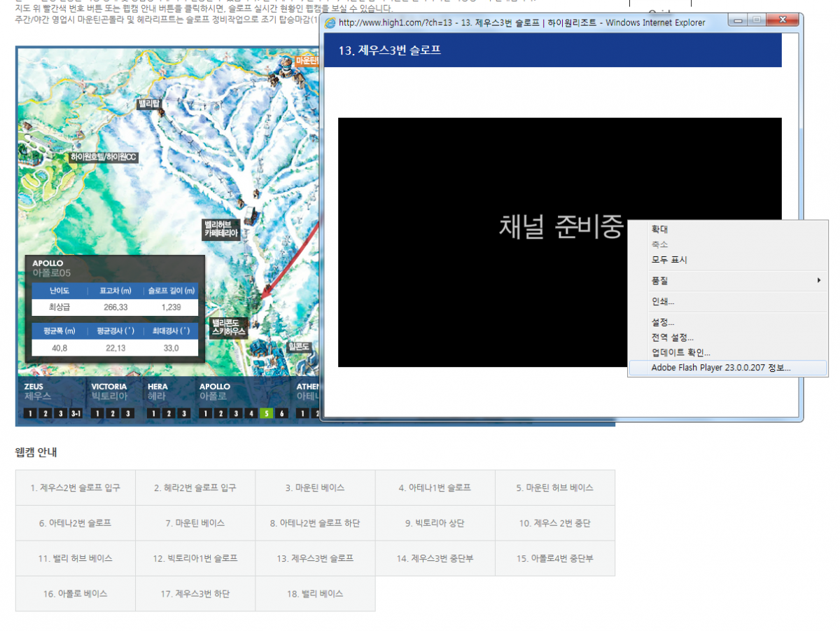Open webcam 12. 빅토리아1번 슬로프
The image size is (840, 631).
(x=195, y=558)
